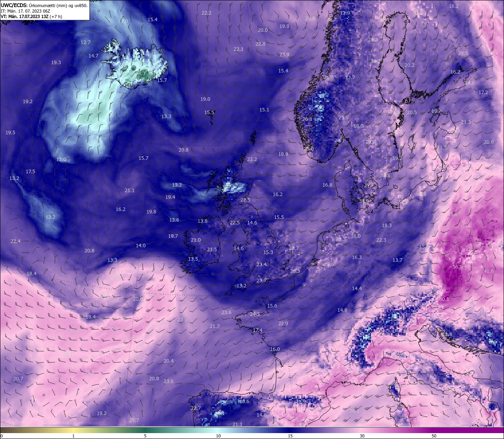Click the 17.4 value over Brittany
Screen dimensions: 504x439
tap(258, 330)
